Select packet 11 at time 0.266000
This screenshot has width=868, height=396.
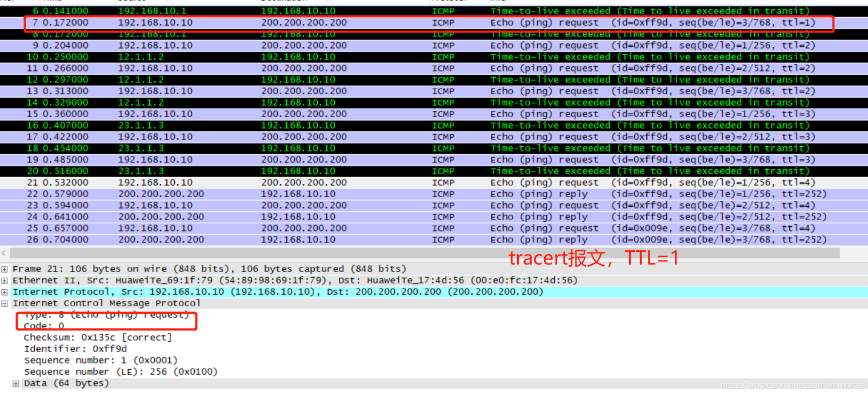[434, 69]
